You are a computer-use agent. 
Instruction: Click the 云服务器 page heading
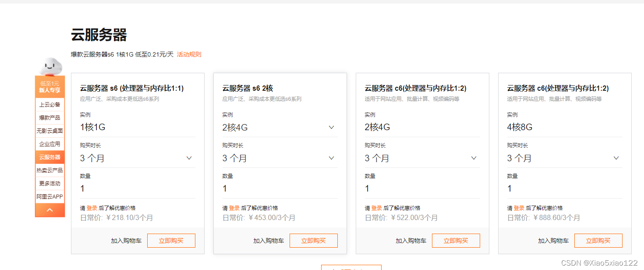tap(99, 35)
